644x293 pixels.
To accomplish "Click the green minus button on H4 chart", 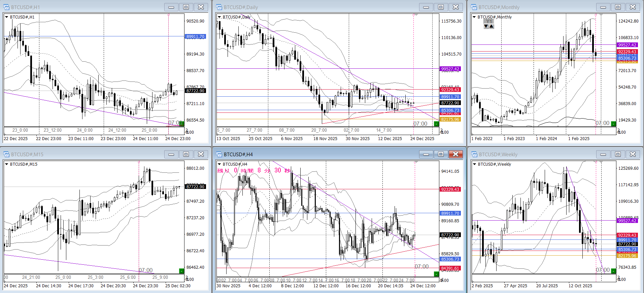I will point(436,274).
